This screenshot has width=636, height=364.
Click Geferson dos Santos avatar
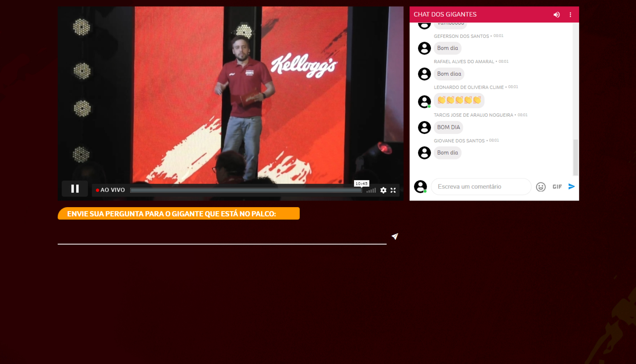coord(424,48)
